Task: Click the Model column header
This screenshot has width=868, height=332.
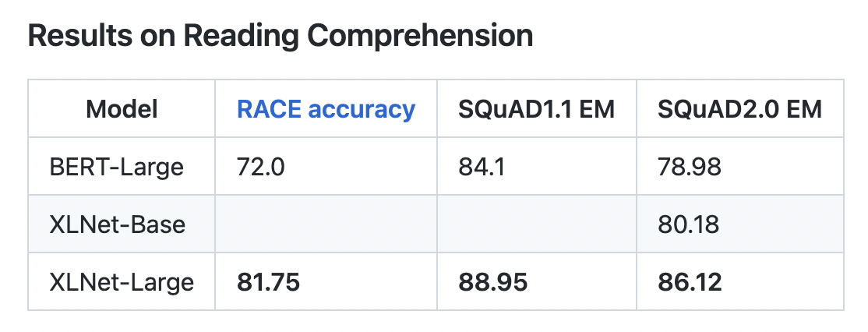Action: [x=122, y=108]
